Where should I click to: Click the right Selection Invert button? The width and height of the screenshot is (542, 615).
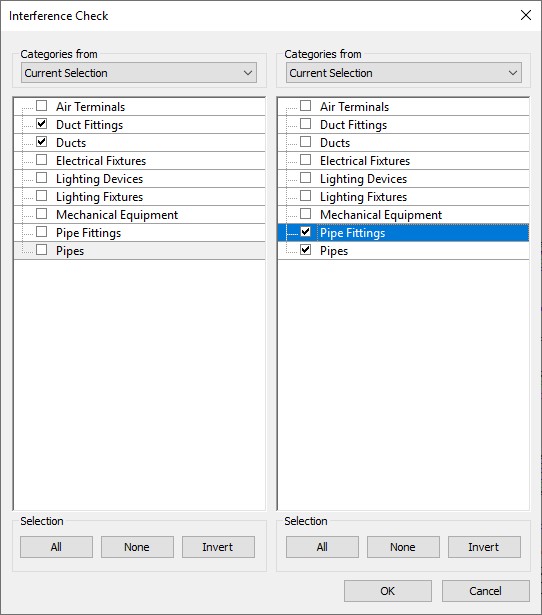pyautogui.click(x=484, y=547)
